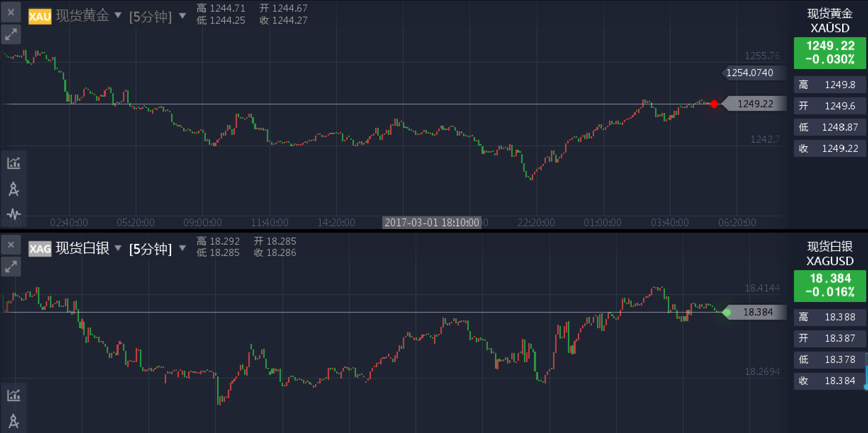Image resolution: width=868 pixels, height=433 pixels.
Task: Click the gold 收 1249.22 row
Action: [x=830, y=148]
